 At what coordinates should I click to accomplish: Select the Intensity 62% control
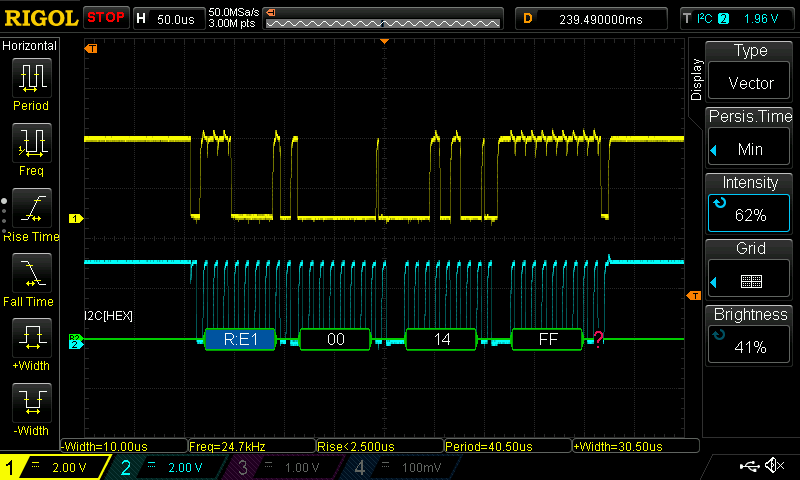click(x=749, y=203)
